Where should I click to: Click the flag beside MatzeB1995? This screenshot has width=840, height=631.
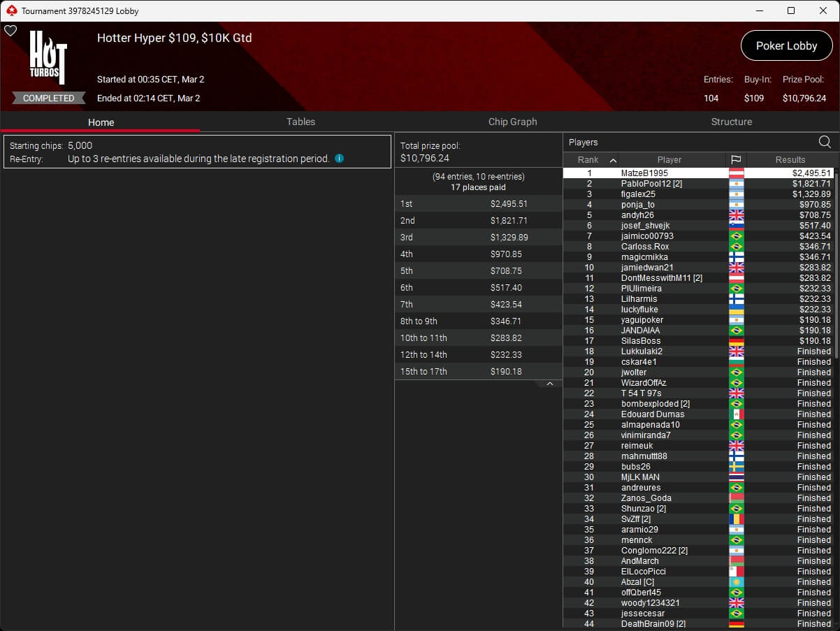(x=736, y=173)
